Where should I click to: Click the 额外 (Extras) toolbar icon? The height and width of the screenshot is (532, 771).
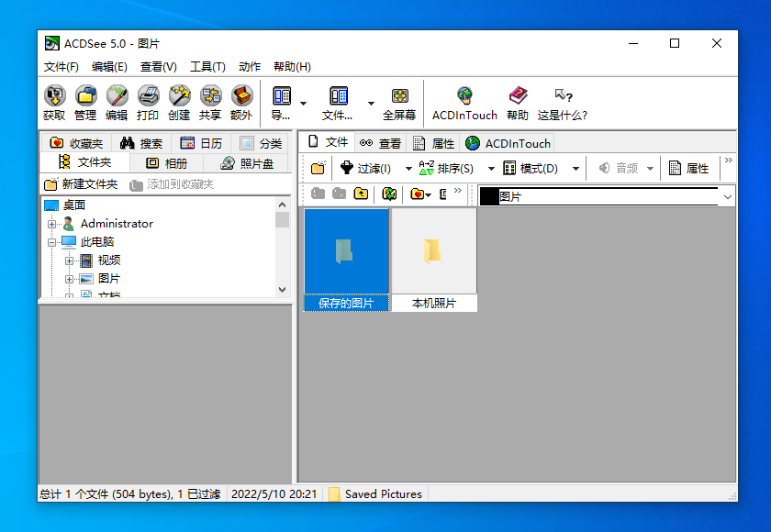pos(241,103)
